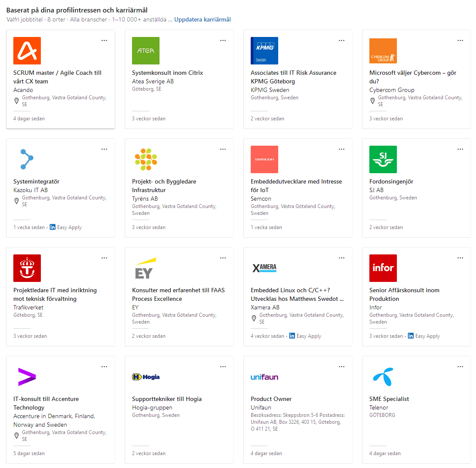Open more options on Trafikverket Projektledare card
Screen dimensions: 476x468
[104, 258]
